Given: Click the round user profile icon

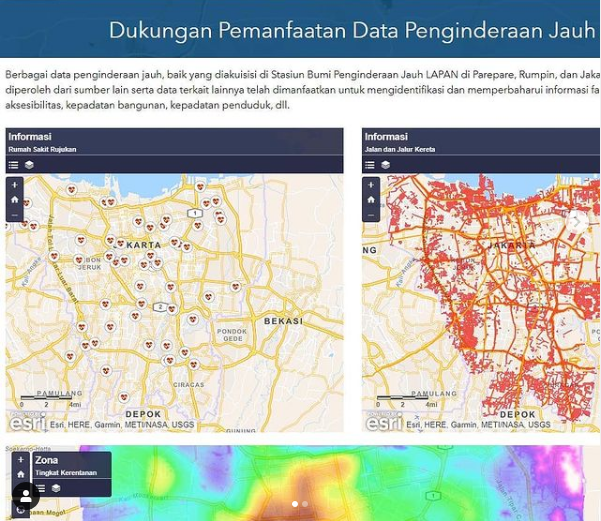Looking at the screenshot, I should coord(26,495).
